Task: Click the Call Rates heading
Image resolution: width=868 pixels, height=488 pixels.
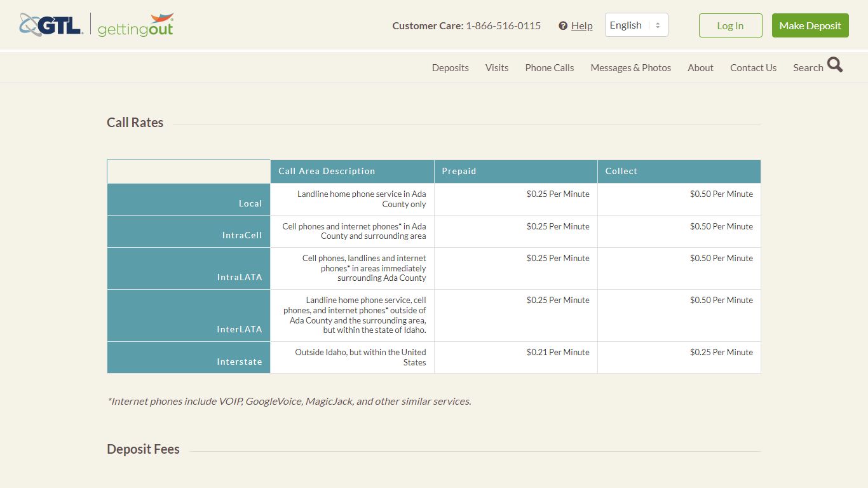Action: tap(135, 123)
